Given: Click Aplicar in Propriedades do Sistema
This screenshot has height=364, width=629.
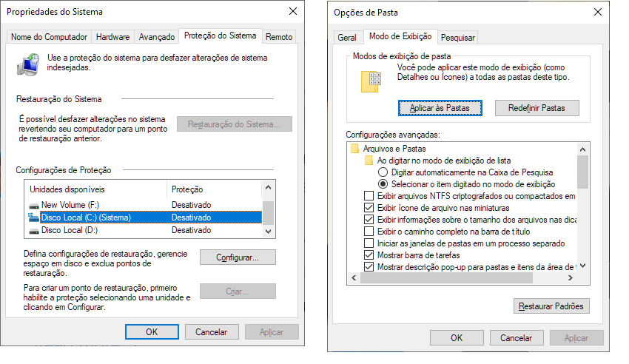Looking at the screenshot, I should [272, 332].
